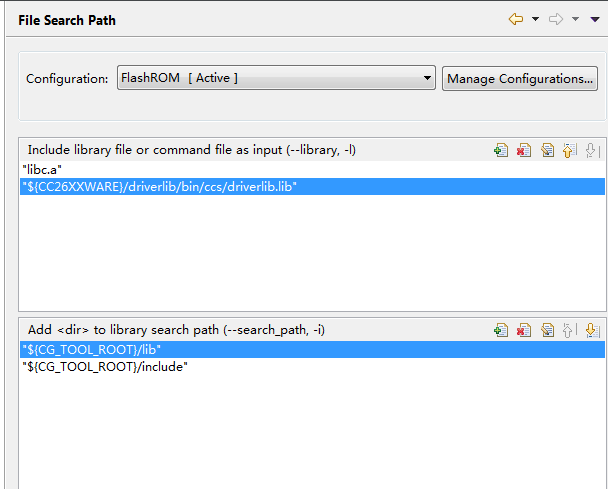Image resolution: width=608 pixels, height=489 pixels.
Task: Open the Configuration combo box
Action: click(x=276, y=78)
